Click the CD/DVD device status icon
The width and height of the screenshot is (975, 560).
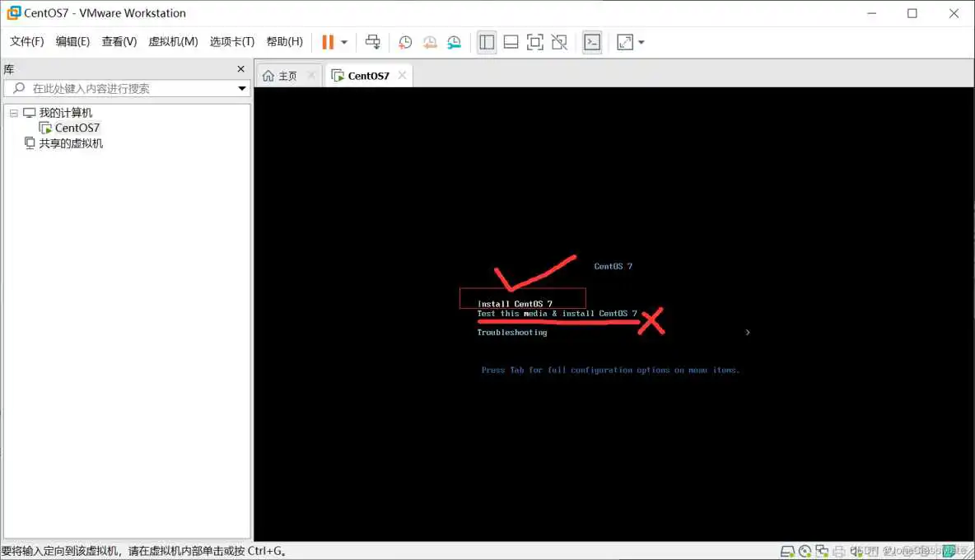tap(805, 551)
